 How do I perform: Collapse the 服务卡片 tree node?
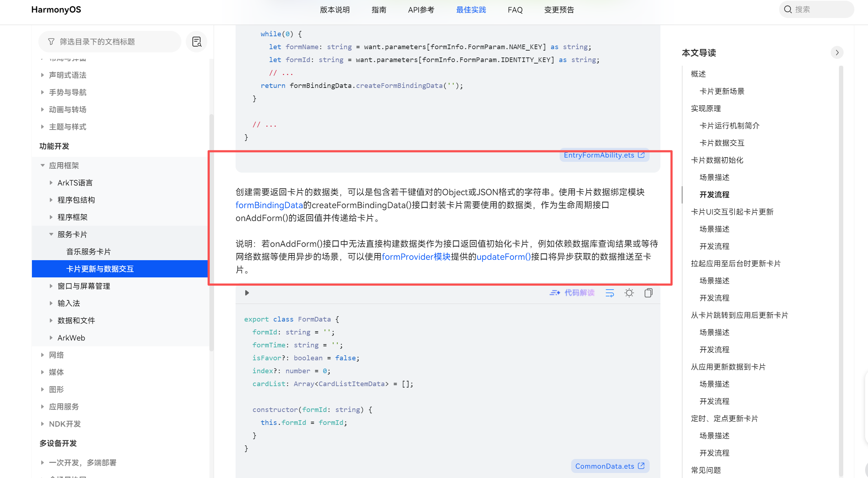51,234
